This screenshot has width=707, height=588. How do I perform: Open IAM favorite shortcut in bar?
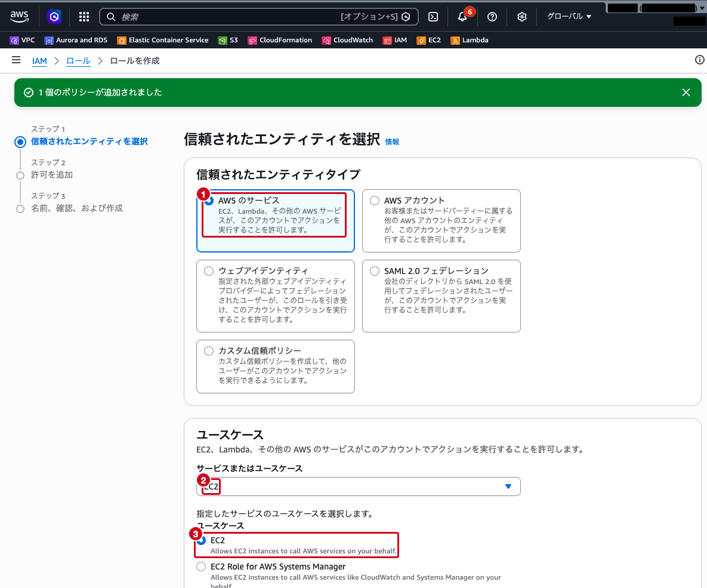394,40
